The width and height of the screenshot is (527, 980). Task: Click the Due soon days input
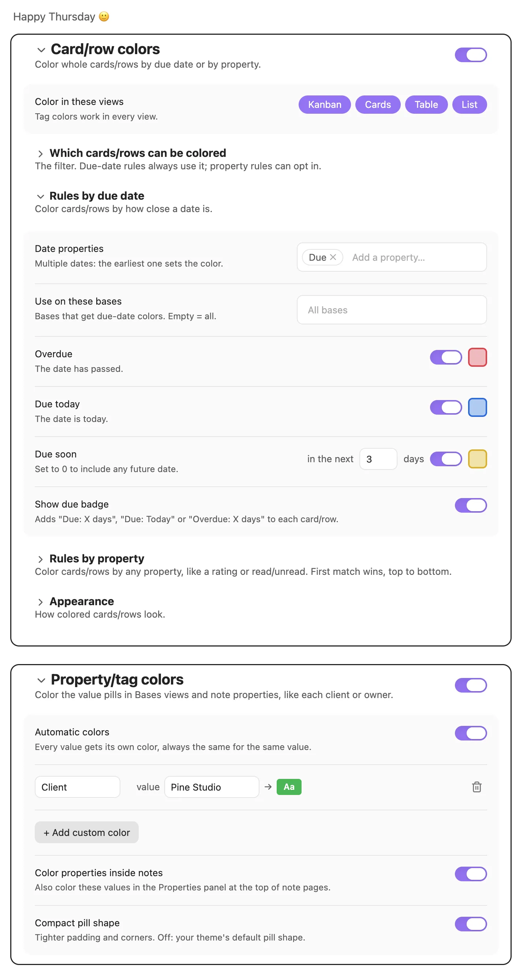point(378,459)
